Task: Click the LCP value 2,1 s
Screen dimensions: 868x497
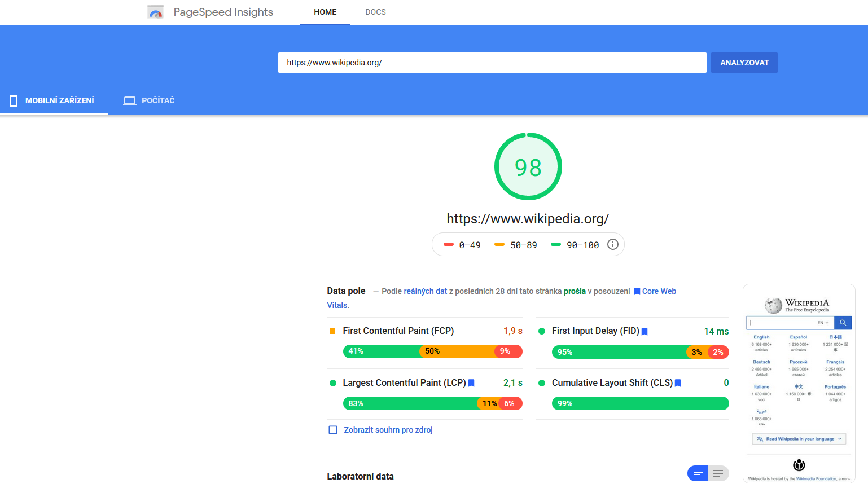Action: pyautogui.click(x=513, y=383)
